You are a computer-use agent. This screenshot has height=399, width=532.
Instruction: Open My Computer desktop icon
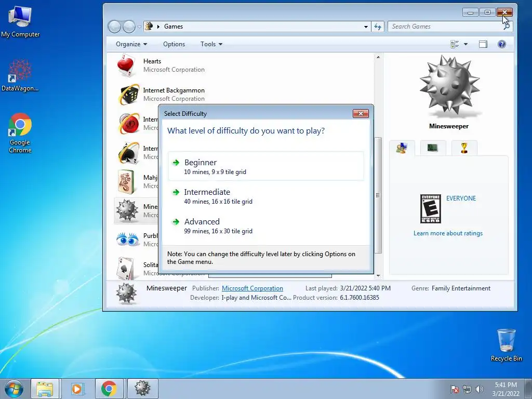pos(20,21)
